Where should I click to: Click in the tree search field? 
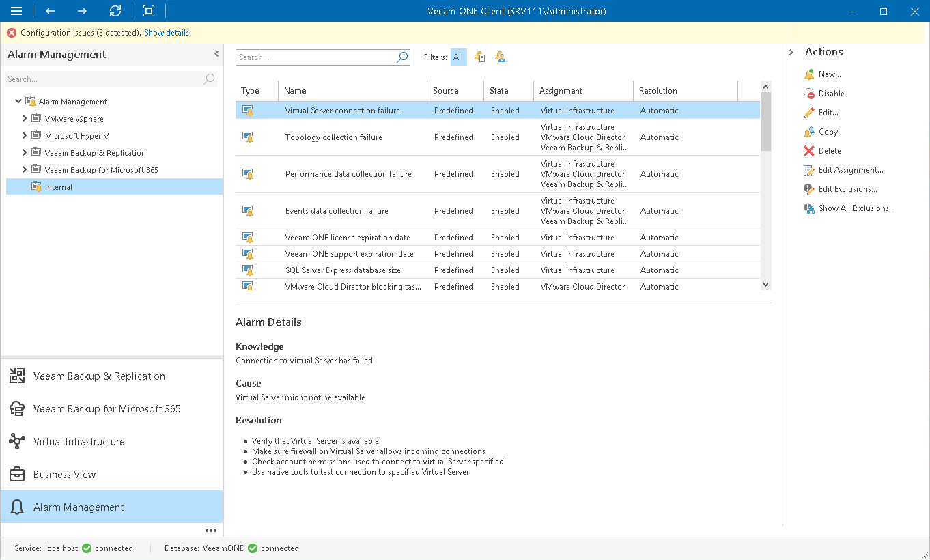103,79
